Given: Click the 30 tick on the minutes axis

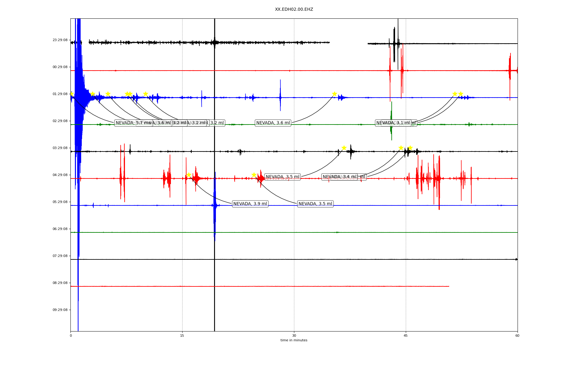Looking at the screenshot, I should (294, 336).
